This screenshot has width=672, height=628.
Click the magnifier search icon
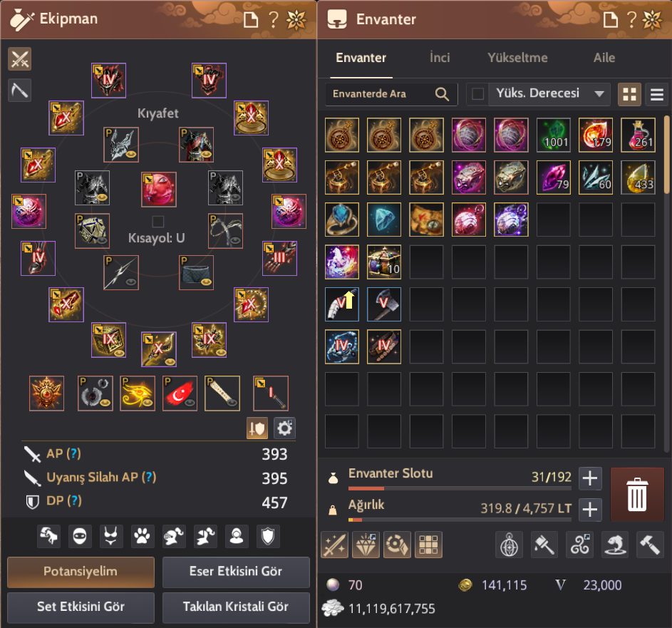point(442,94)
